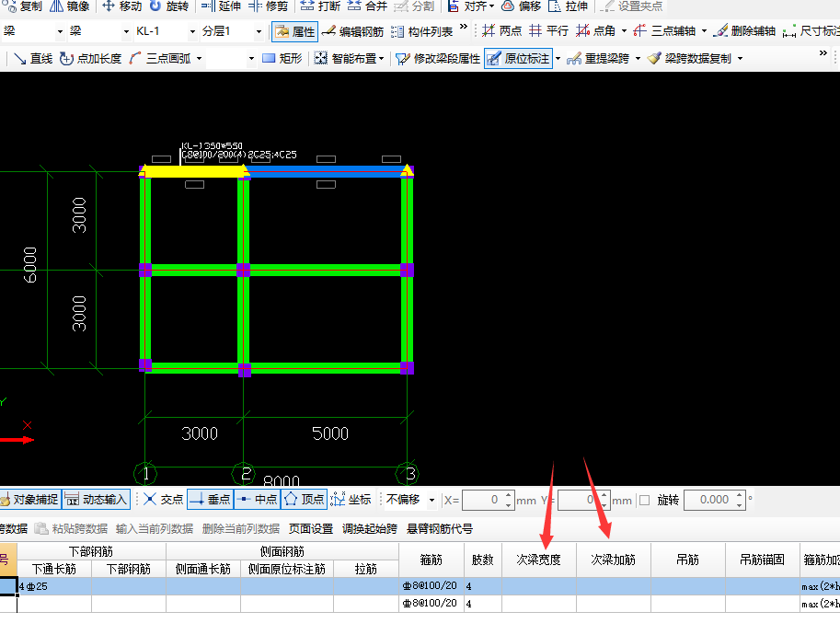Toggle 中点 midpoint snap

[257, 500]
